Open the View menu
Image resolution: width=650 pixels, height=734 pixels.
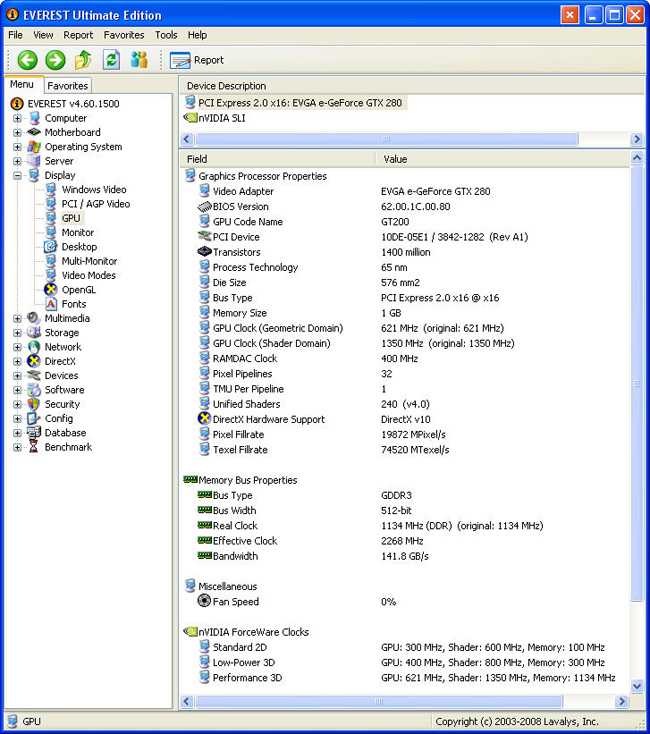point(43,35)
